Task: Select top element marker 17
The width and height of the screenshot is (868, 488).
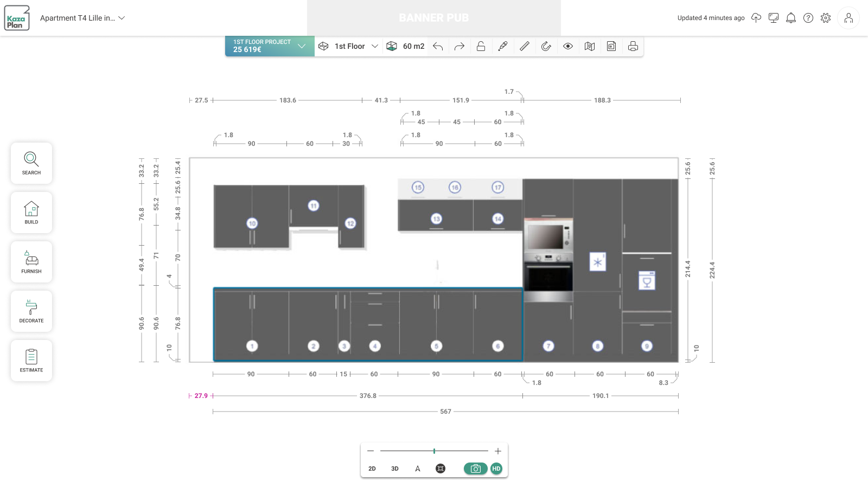Action: coord(498,187)
